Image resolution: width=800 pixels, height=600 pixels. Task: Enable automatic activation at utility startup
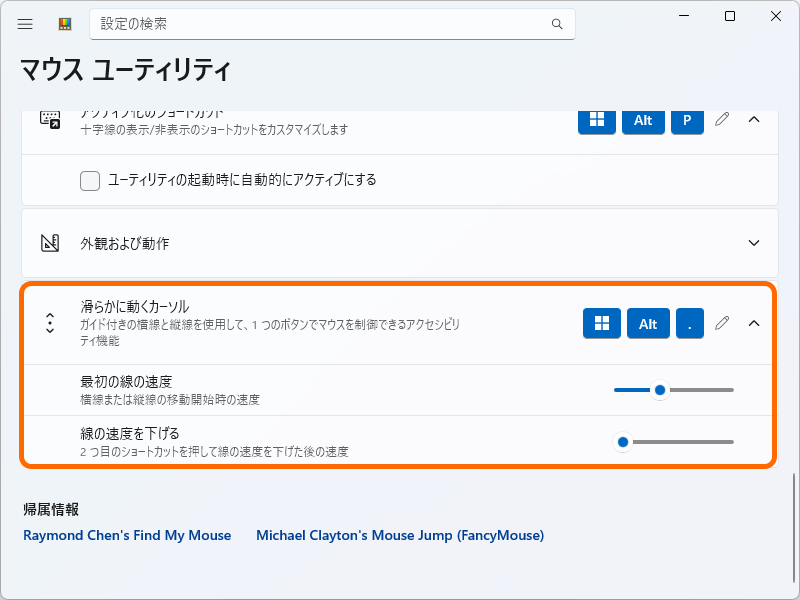tap(89, 181)
